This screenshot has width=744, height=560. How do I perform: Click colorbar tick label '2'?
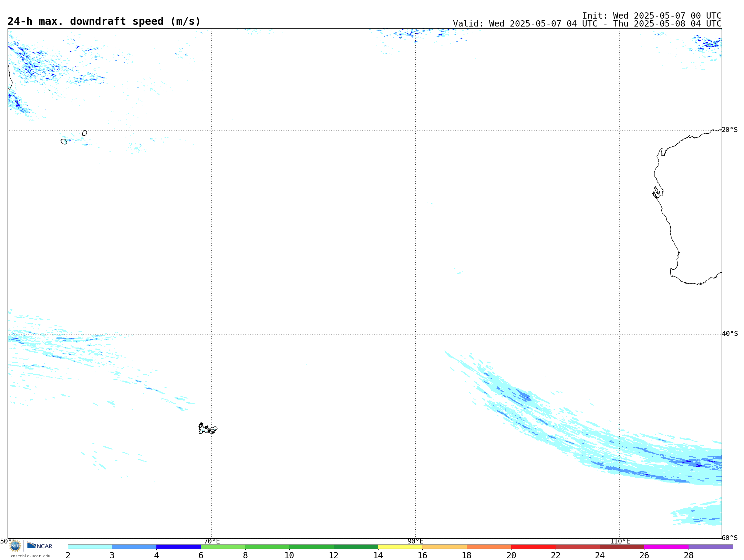point(68,556)
